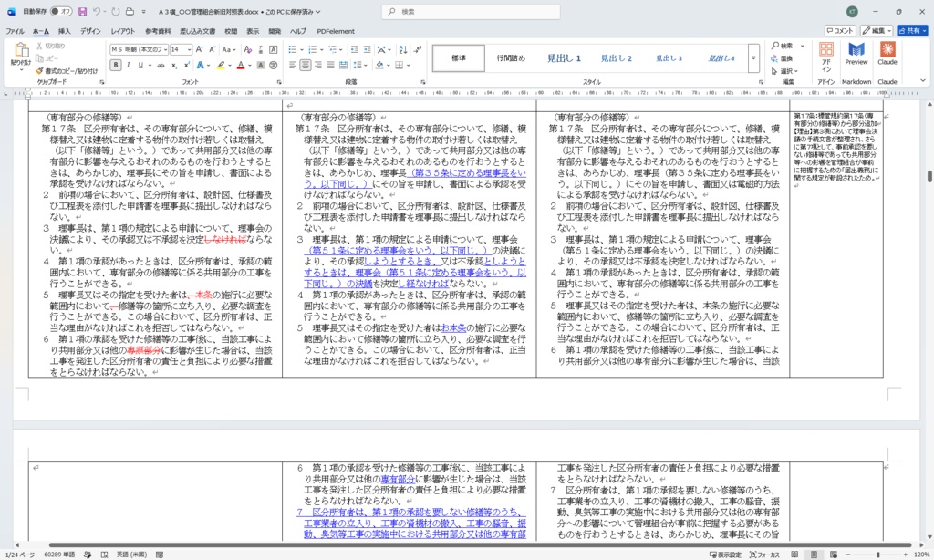
Task: Increase paragraph indent
Action: click(x=368, y=49)
